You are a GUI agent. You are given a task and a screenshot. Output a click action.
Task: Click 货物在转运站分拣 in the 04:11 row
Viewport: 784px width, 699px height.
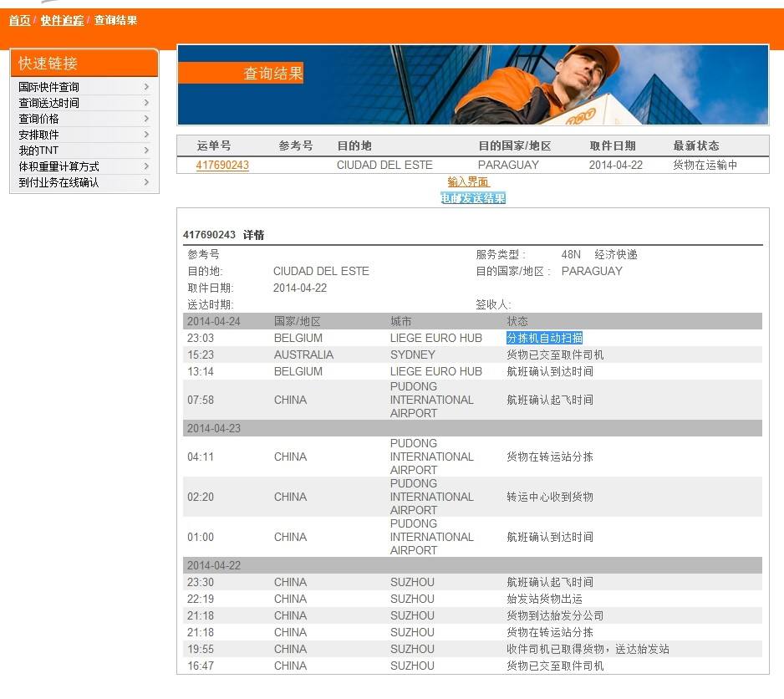click(x=550, y=457)
